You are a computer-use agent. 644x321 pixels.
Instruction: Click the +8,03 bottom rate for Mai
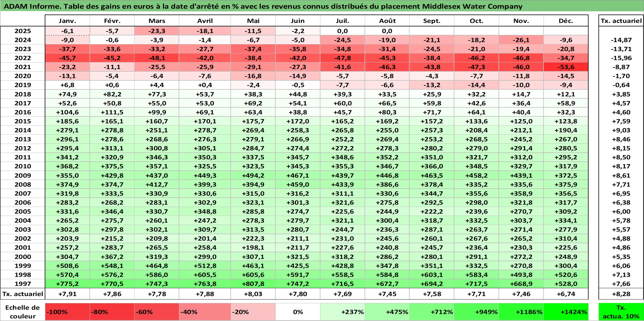click(253, 294)
